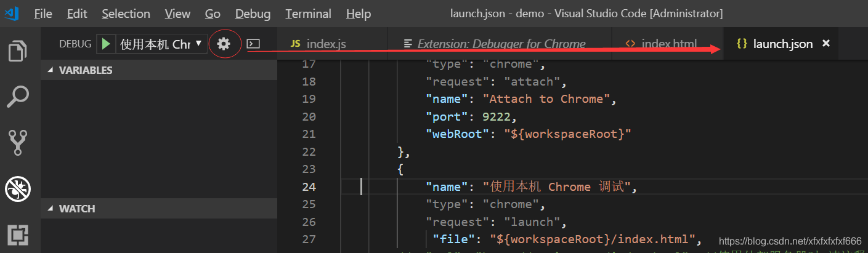Click the "port" key
Viewport: 868px width, 253px height.
click(448, 116)
